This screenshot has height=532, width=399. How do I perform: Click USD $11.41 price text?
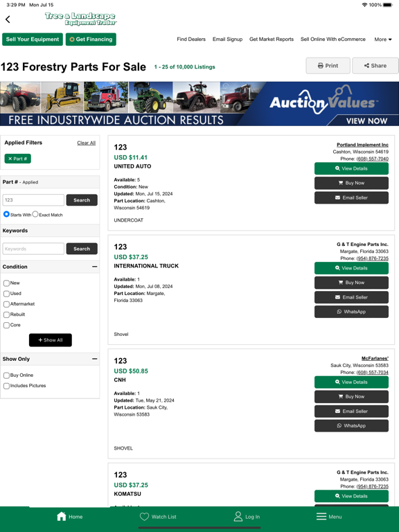pyautogui.click(x=131, y=157)
